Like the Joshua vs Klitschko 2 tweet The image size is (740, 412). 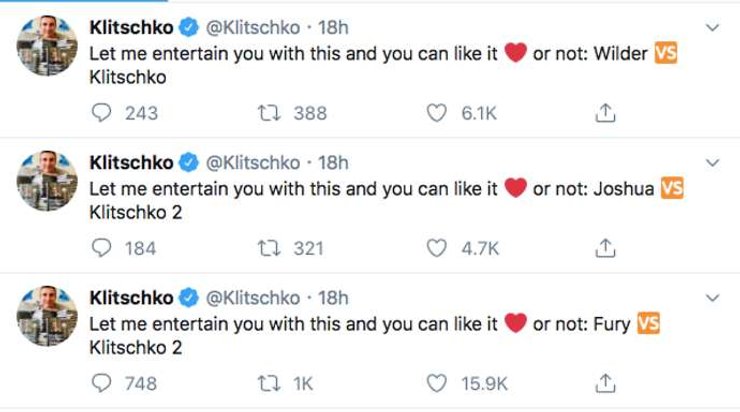[x=436, y=248]
